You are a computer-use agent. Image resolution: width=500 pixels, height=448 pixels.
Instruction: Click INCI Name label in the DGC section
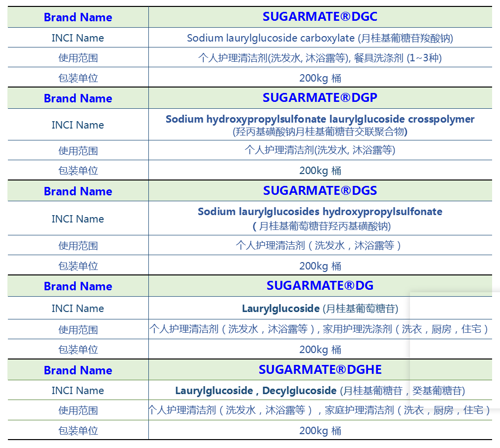78,38
